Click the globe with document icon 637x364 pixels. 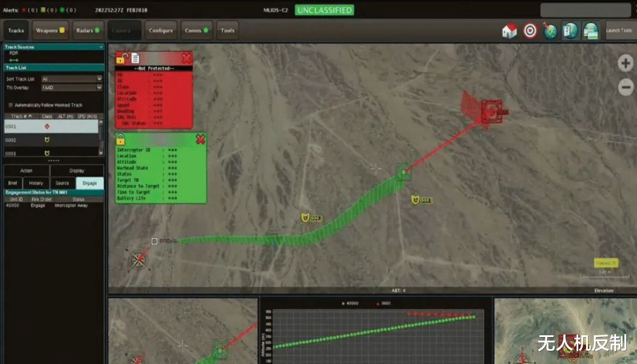pyautogui.click(x=570, y=31)
